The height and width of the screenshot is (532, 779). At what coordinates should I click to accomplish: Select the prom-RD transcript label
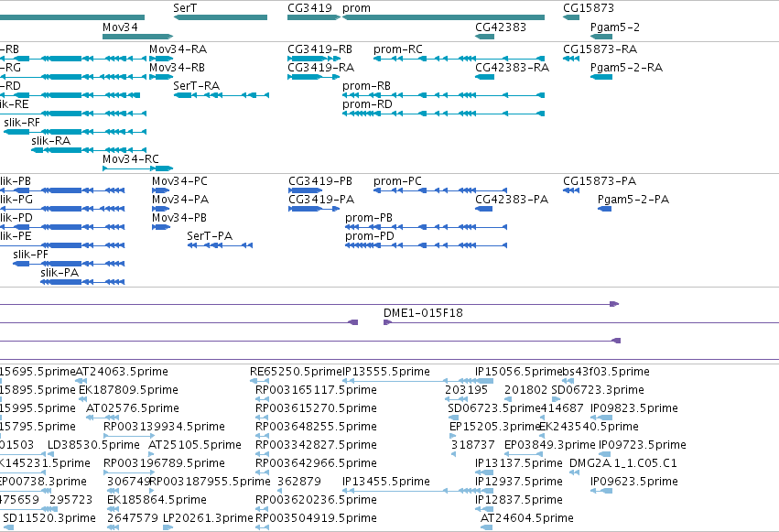coord(367,103)
